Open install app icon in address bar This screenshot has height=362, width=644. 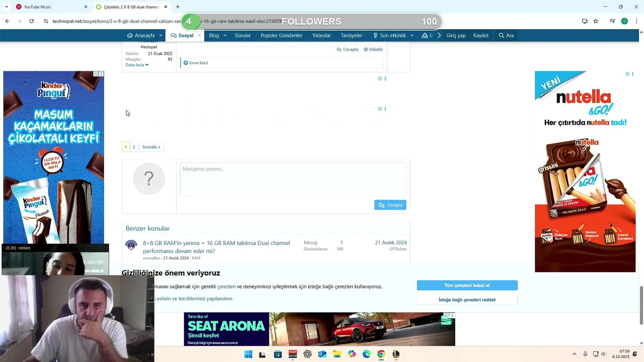tap(585, 21)
